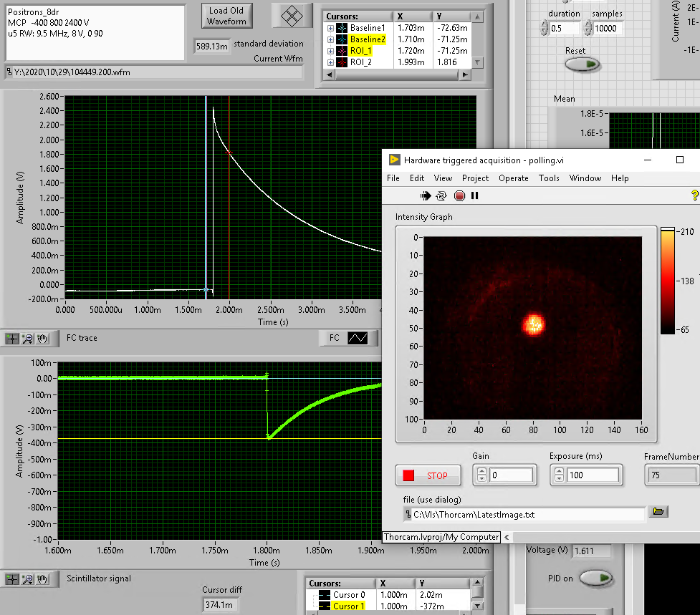Expand the ROI_1 cursor entry
The height and width of the screenshot is (615, 700).
[x=330, y=51]
